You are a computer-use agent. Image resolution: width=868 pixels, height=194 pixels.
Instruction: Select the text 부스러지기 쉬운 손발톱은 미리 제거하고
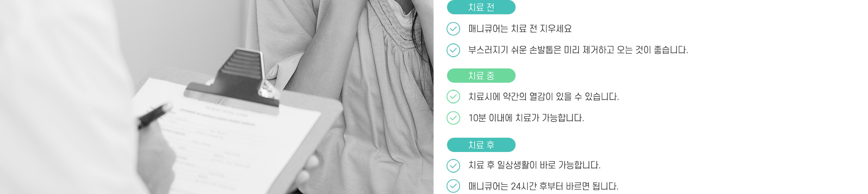click(541, 50)
